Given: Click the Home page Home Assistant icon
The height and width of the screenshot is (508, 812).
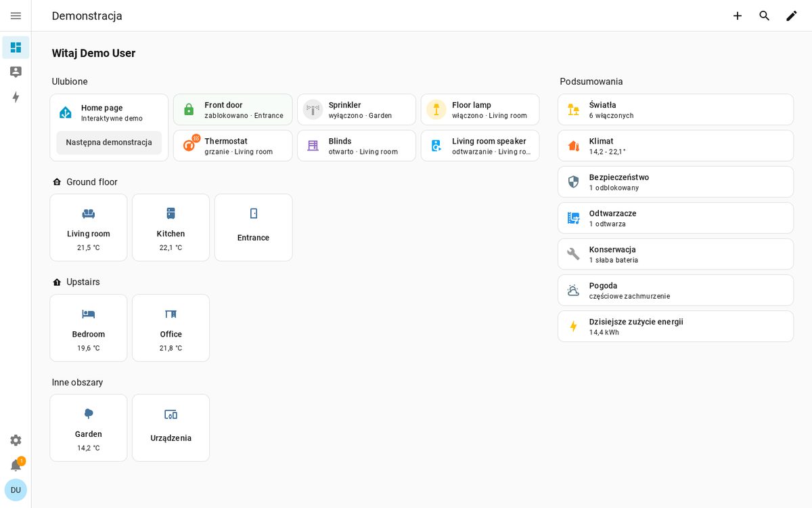Looking at the screenshot, I should tap(66, 112).
